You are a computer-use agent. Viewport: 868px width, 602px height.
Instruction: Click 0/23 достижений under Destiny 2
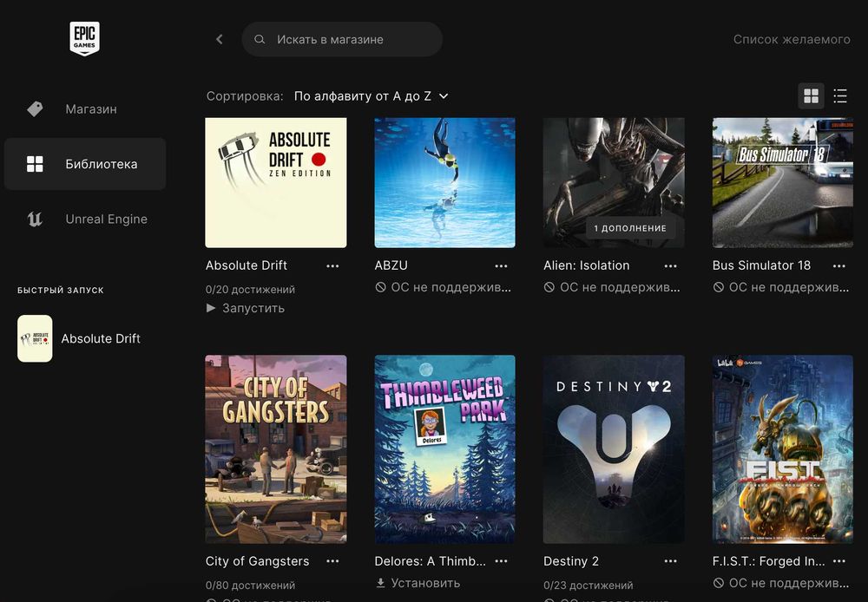(588, 586)
